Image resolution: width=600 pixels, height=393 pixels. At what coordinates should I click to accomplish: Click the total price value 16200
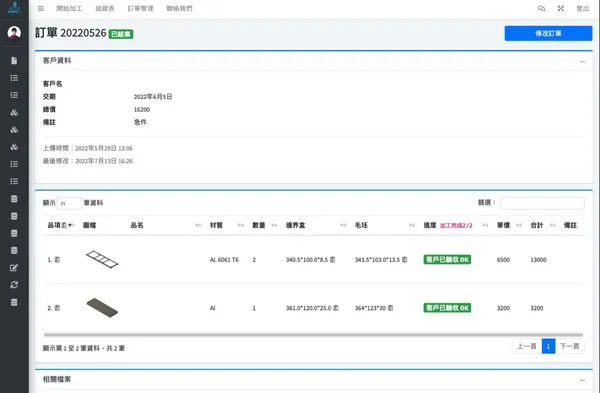[x=142, y=109]
